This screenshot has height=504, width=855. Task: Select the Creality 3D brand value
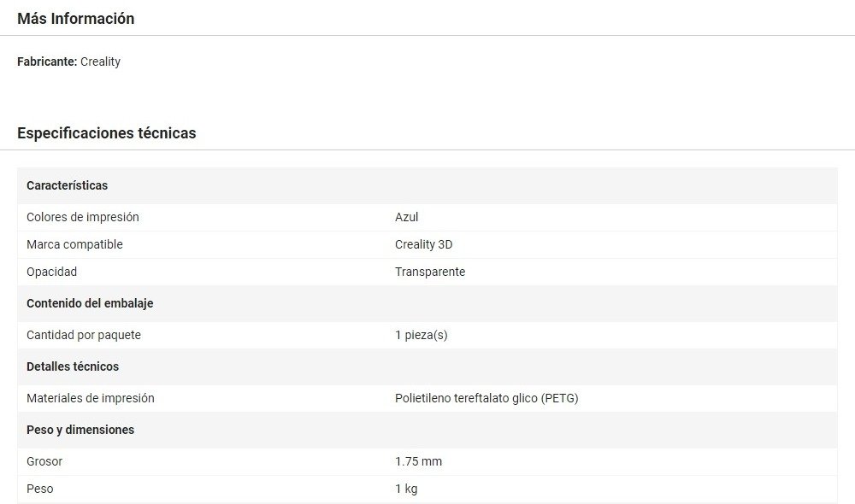click(423, 244)
